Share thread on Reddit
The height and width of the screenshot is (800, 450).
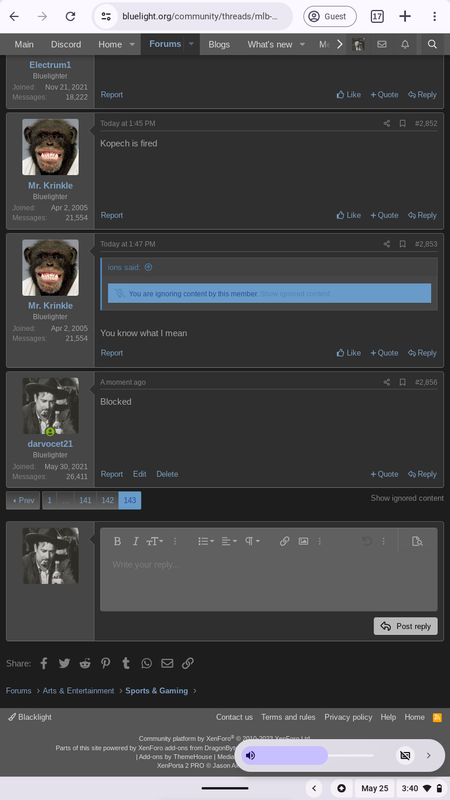coord(85,663)
